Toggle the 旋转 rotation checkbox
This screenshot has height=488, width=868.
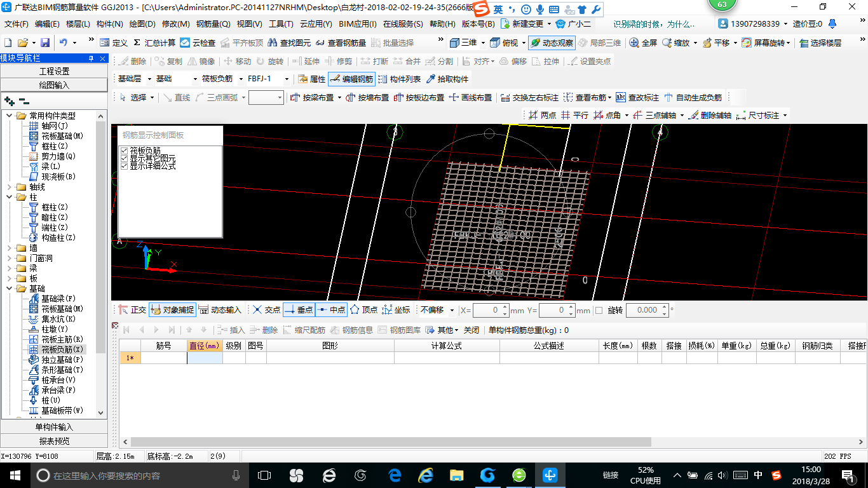tap(599, 310)
